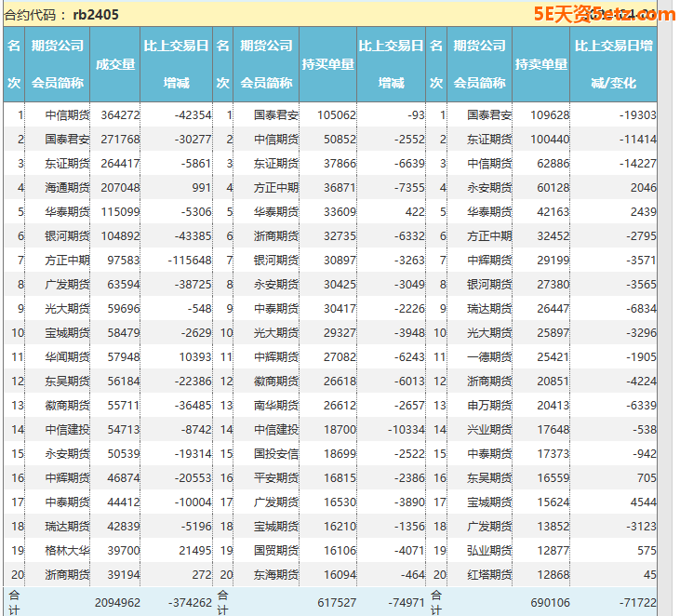Click the 比上交易日增减/变化 column header
Screen dimensions: 680x616
[613, 64]
